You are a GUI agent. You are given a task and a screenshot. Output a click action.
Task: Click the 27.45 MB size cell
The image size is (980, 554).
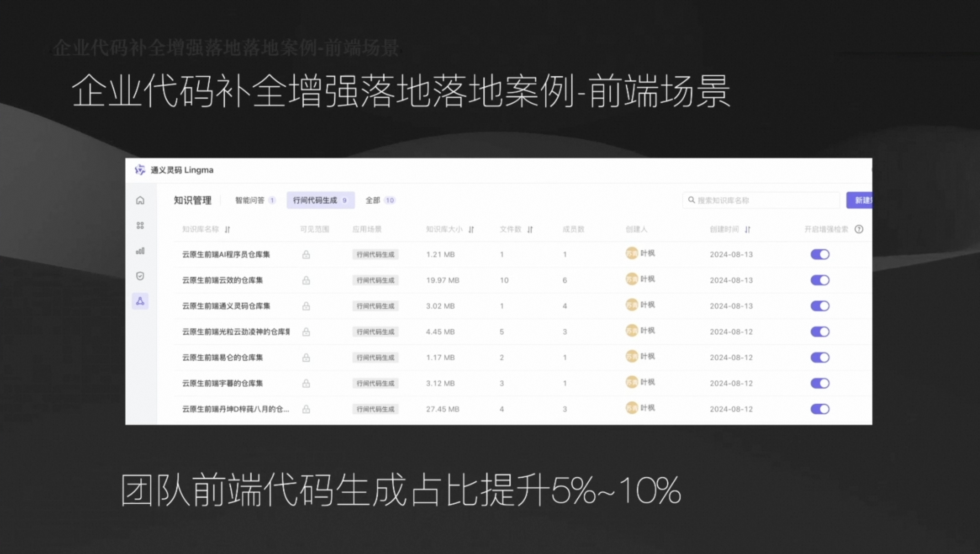[442, 409]
